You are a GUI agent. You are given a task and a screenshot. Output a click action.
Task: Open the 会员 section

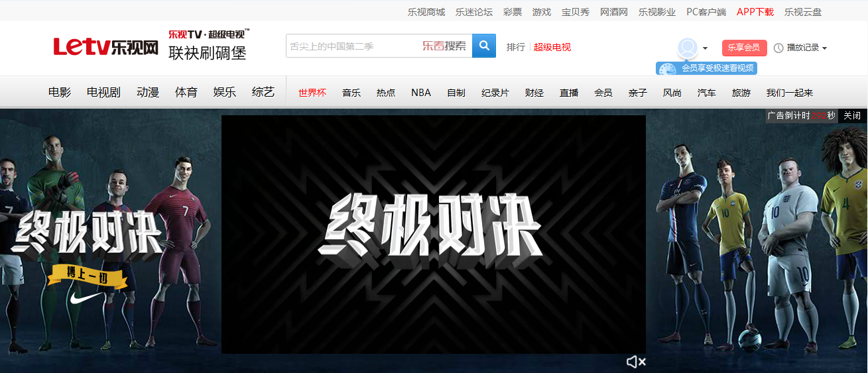pos(603,93)
